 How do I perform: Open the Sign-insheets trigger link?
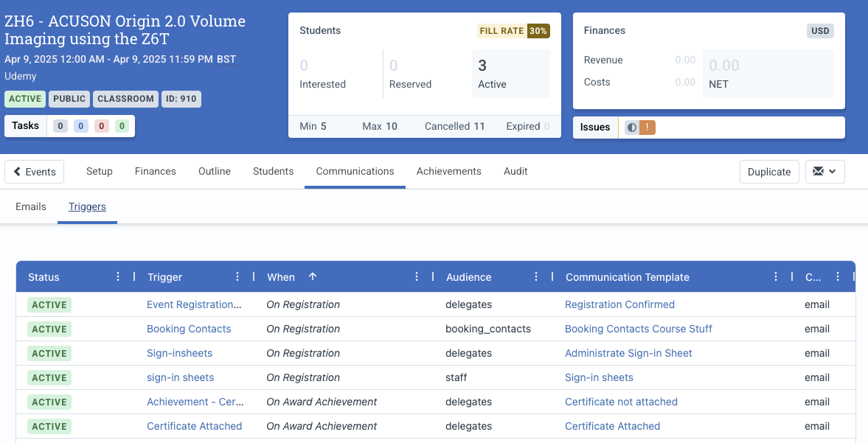click(179, 353)
